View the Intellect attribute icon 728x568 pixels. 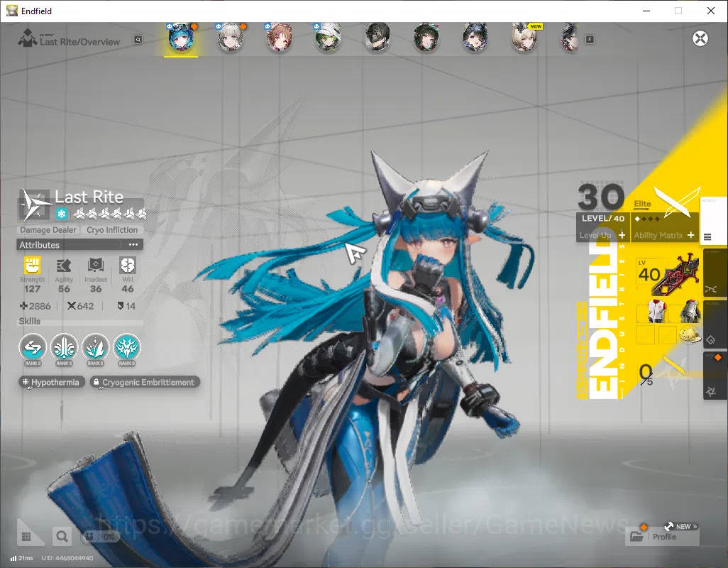point(96,266)
